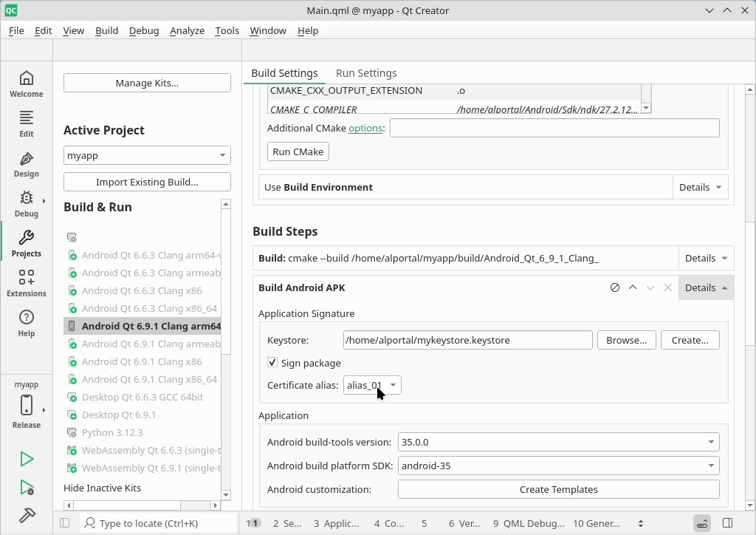This screenshot has width=756, height=535.
Task: Toggle the right sidebar visibility
Action: pos(728,523)
